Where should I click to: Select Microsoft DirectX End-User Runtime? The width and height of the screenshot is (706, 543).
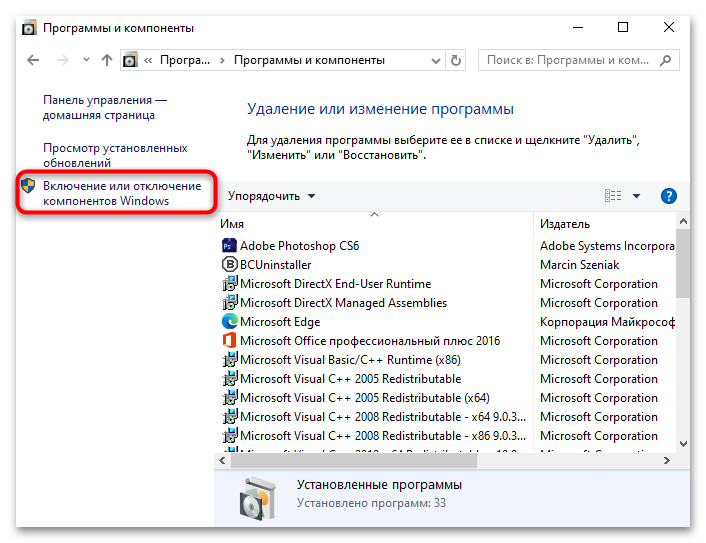click(335, 284)
